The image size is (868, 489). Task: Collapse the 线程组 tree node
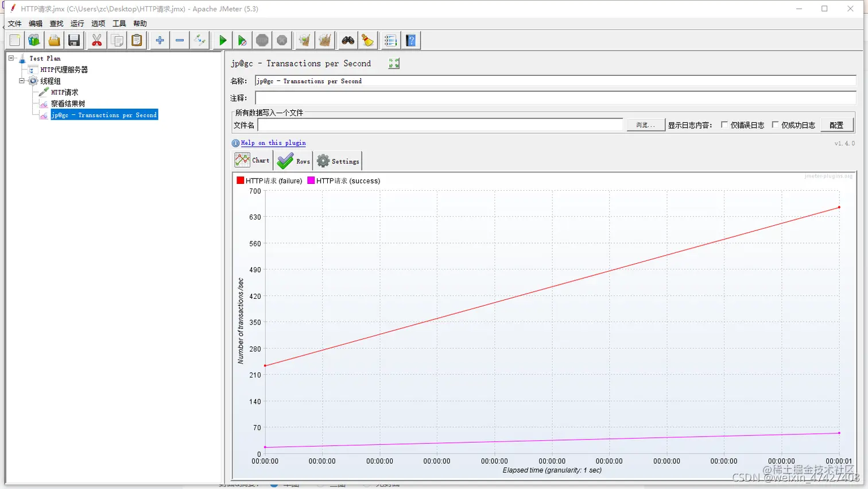(x=22, y=81)
